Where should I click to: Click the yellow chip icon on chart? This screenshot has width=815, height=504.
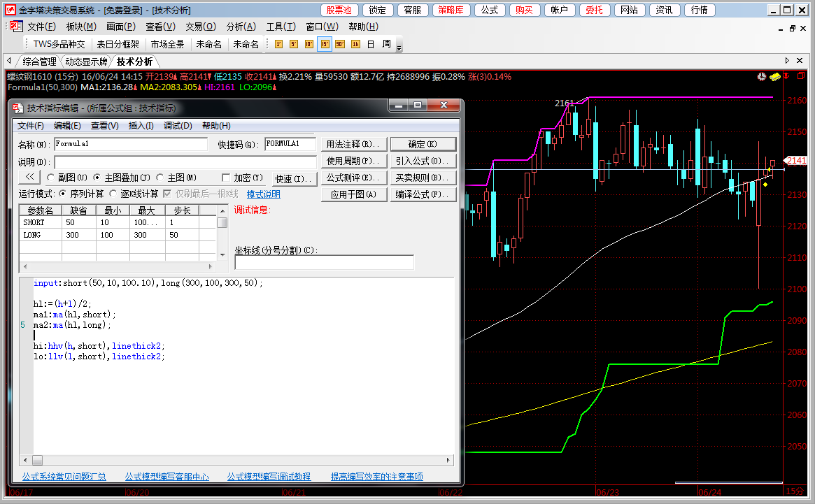(x=774, y=76)
